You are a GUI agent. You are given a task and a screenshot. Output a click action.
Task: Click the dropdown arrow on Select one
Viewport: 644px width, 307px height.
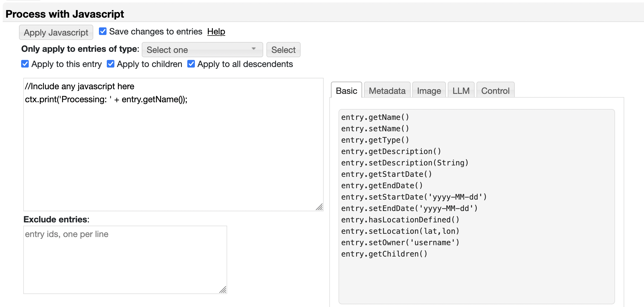click(x=254, y=49)
